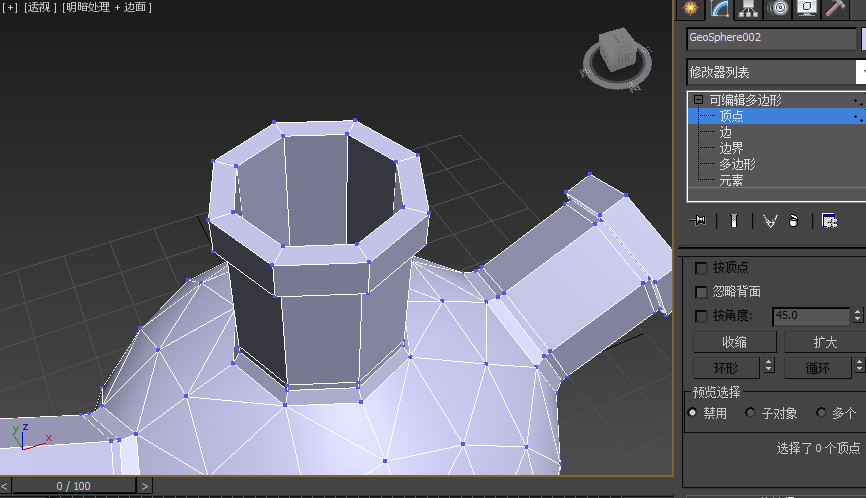Toggle the Show End Result icon
Viewport: 866px width, 498px height.
tap(733, 221)
